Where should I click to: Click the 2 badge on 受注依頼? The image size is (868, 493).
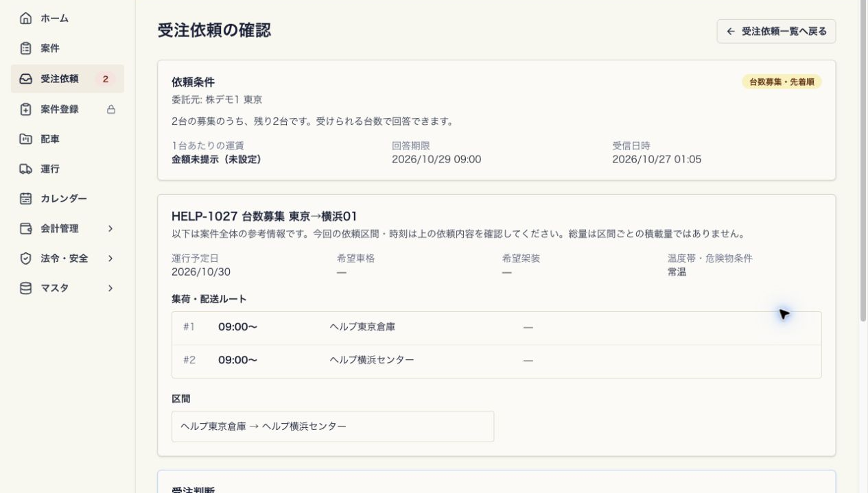[x=106, y=79]
